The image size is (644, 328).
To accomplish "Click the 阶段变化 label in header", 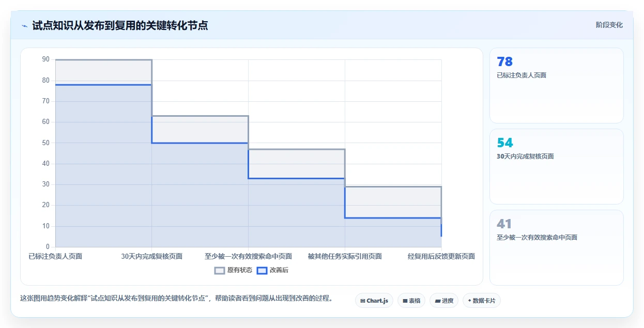I will [609, 25].
